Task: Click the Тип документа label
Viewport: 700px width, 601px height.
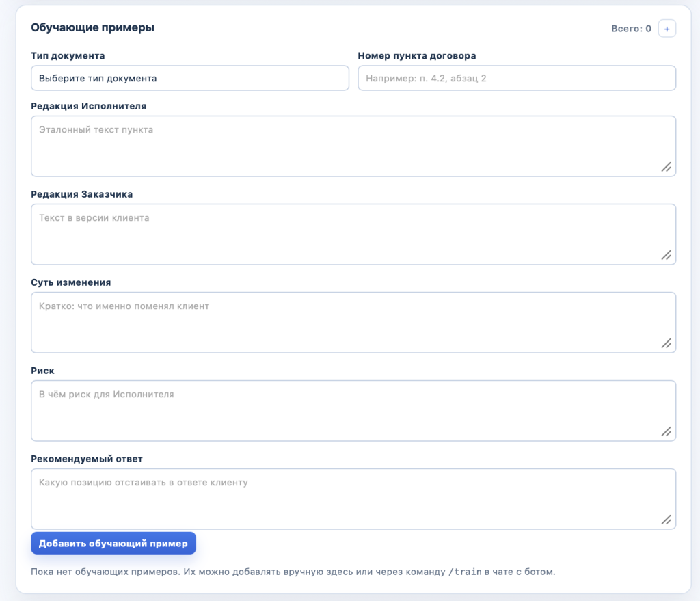Action: coord(68,56)
